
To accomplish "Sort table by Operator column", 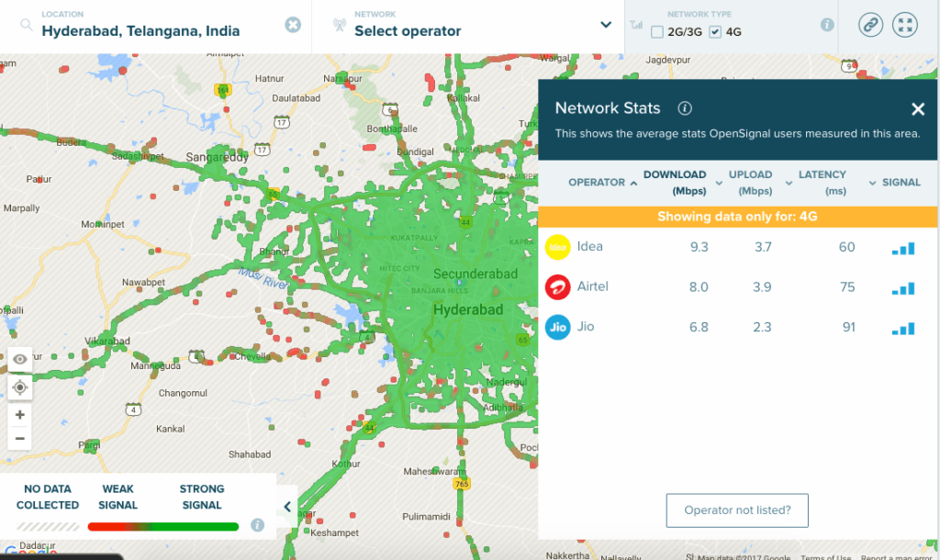I will click(602, 183).
